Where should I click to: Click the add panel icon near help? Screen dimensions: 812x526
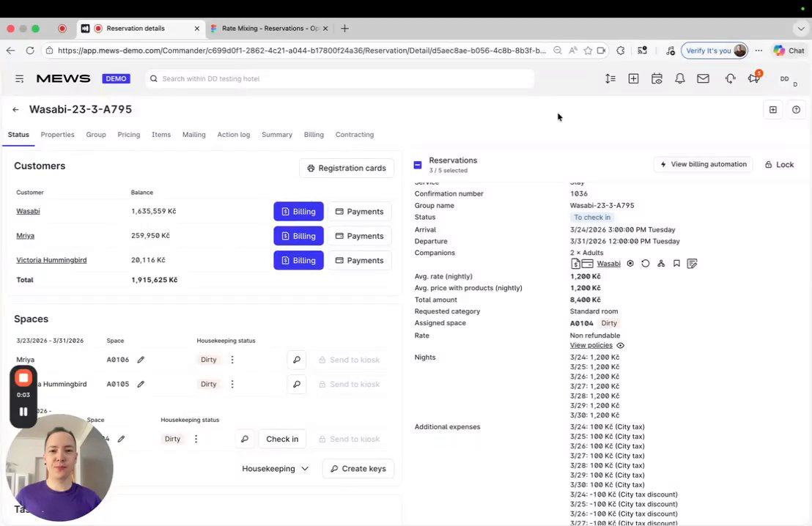click(x=772, y=110)
